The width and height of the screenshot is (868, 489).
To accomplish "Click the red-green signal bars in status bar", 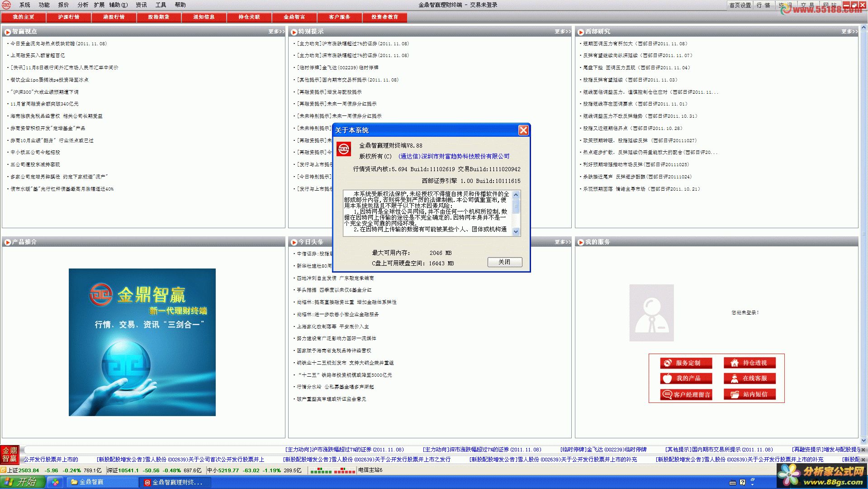I will [x=332, y=471].
